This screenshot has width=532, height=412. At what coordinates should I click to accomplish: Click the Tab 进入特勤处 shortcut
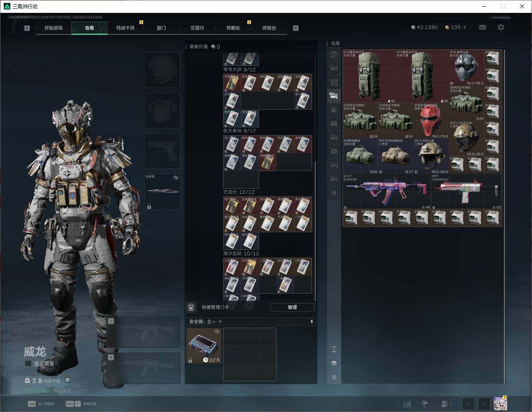41,404
